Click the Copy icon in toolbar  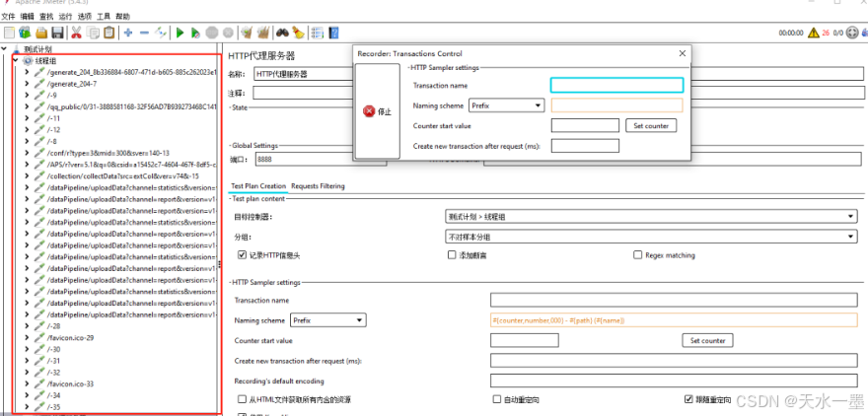(x=93, y=33)
